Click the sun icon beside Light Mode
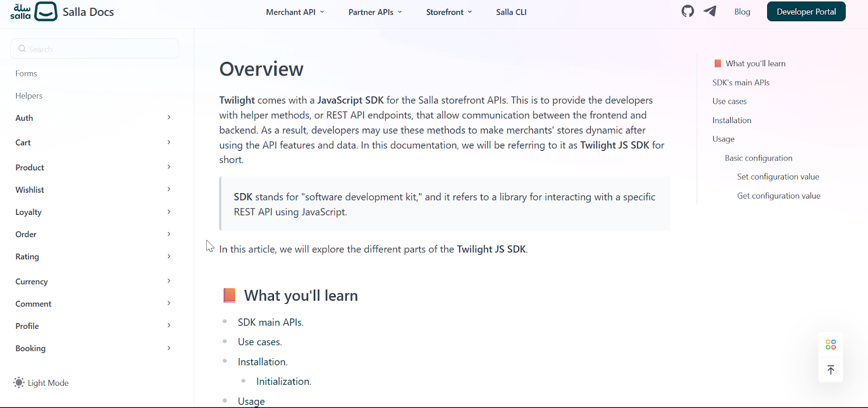Image resolution: width=868 pixels, height=408 pixels. 19,382
